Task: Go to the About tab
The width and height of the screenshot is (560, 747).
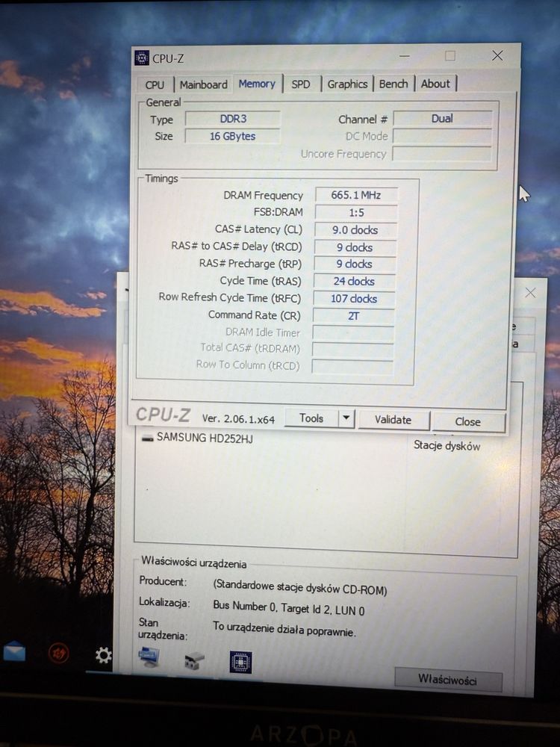Action: point(435,84)
